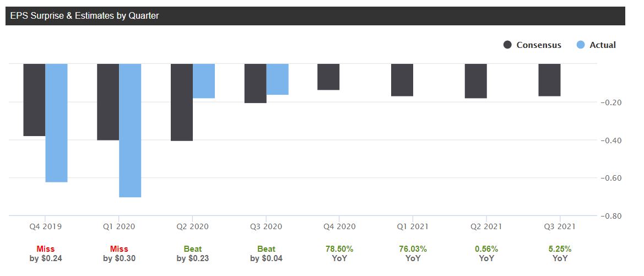Viewport: 644px width, 276px height.
Task: Select the Q3 2021 Consensus estimate bar
Action: pos(550,80)
